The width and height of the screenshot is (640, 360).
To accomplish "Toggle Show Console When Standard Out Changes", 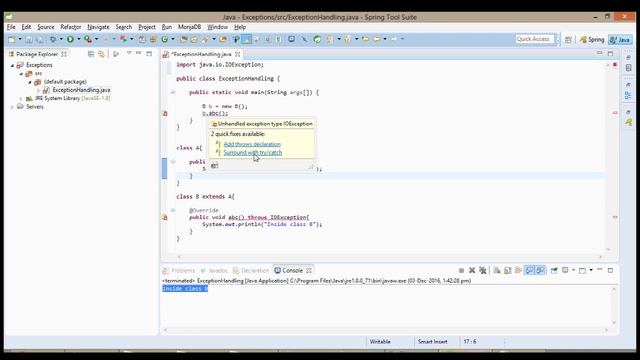I will coord(529,271).
